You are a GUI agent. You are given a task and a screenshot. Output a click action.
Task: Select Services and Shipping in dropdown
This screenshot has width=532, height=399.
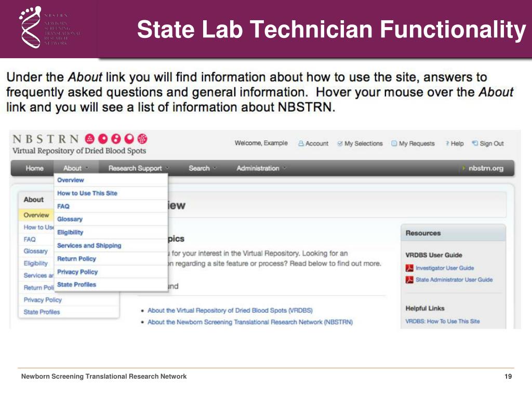111,246
